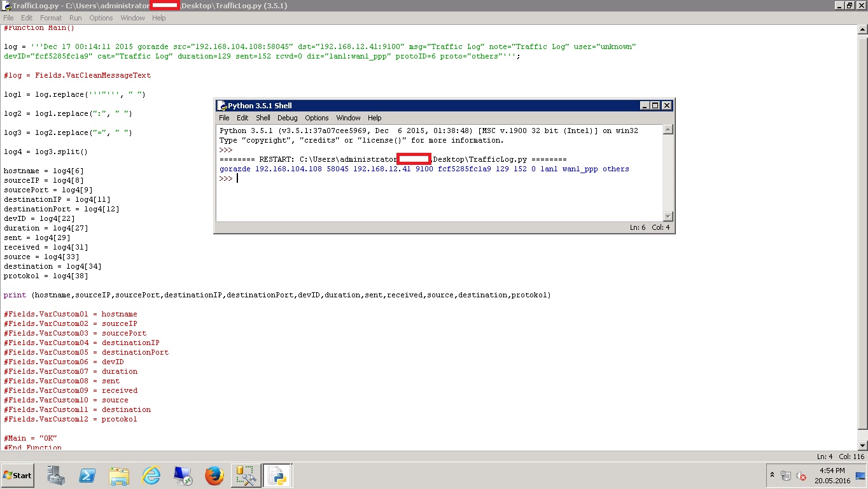Open Windows PowerShell from the taskbar
The height and width of the screenshot is (489, 868).
pos(87,475)
